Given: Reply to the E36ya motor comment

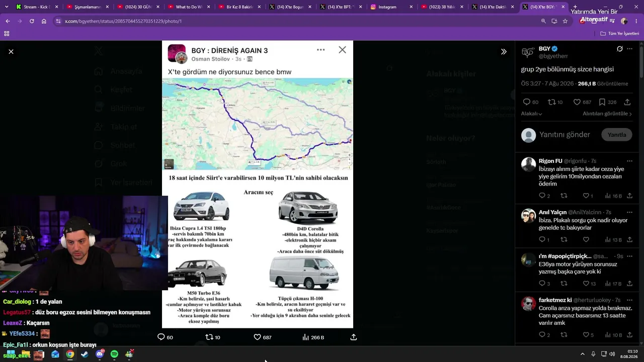Looking at the screenshot, I should coord(544,284).
